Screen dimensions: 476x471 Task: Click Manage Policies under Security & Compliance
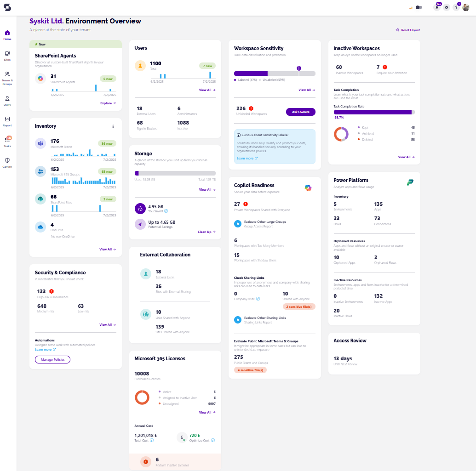click(52, 359)
